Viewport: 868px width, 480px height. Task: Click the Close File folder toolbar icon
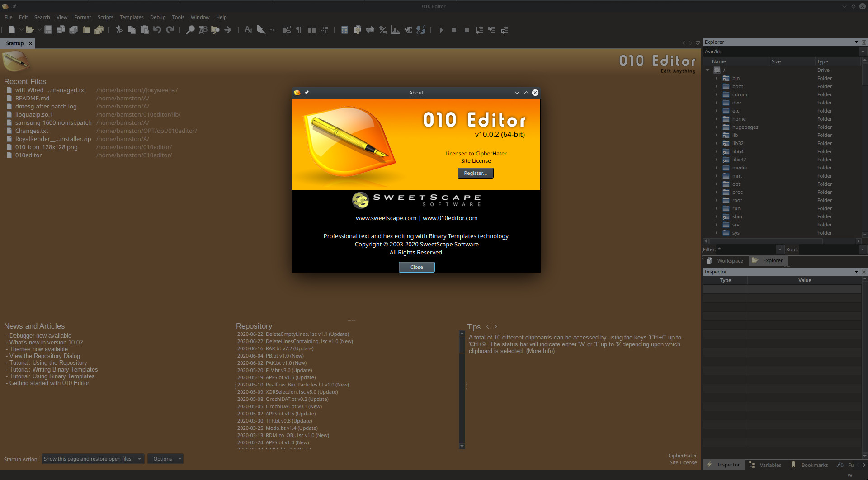click(x=86, y=30)
